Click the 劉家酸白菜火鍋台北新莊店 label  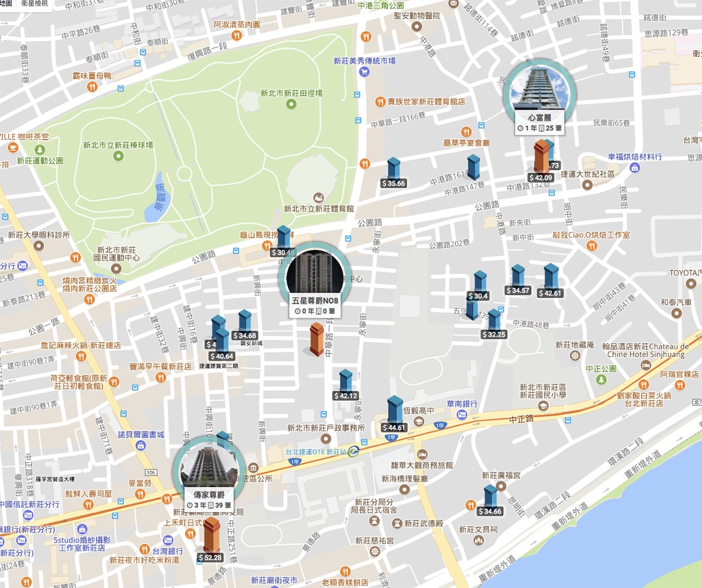point(643,399)
